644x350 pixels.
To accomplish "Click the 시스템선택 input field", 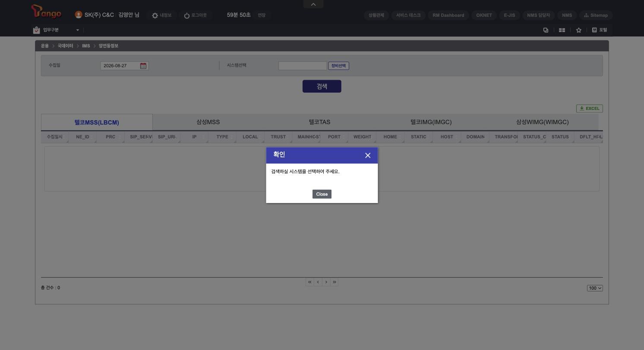I will [x=303, y=66].
